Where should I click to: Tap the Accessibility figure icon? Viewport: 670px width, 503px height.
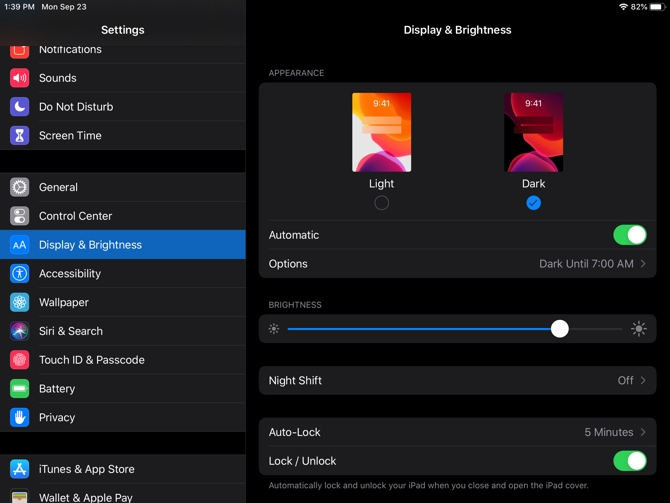pyautogui.click(x=20, y=274)
